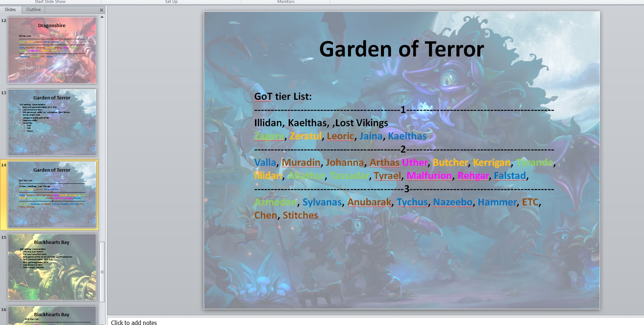The height and width of the screenshot is (325, 644).
Task: Select slide 15 Blackhearts Bay thumbnail
Action: click(x=52, y=267)
